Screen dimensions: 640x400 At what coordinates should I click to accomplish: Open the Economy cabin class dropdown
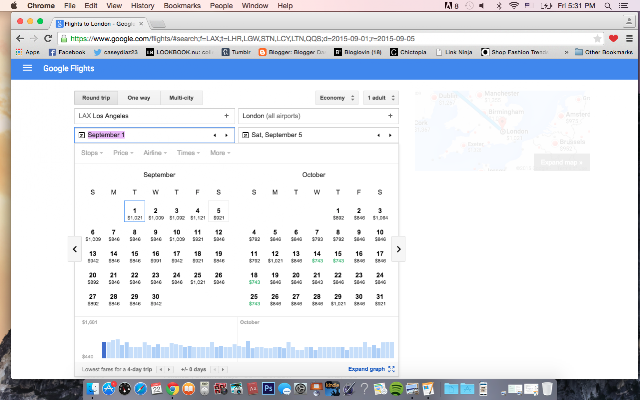[x=337, y=98]
